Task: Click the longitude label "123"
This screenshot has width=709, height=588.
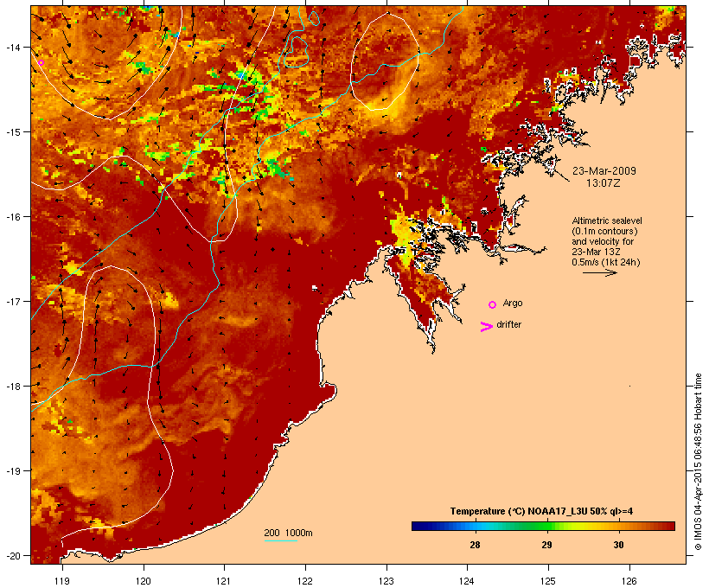Action: click(x=386, y=581)
